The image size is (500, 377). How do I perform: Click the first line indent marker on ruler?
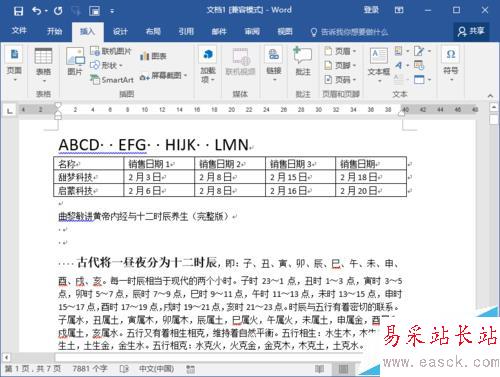click(58, 106)
